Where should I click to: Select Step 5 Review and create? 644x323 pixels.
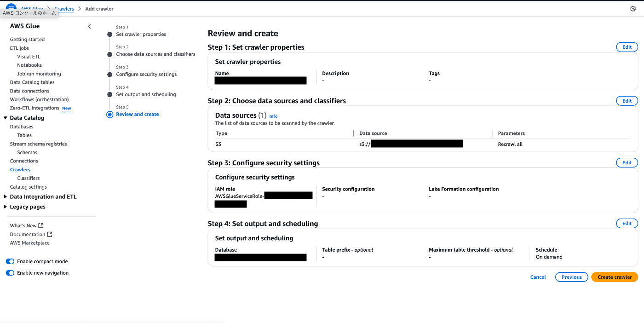coord(137,115)
